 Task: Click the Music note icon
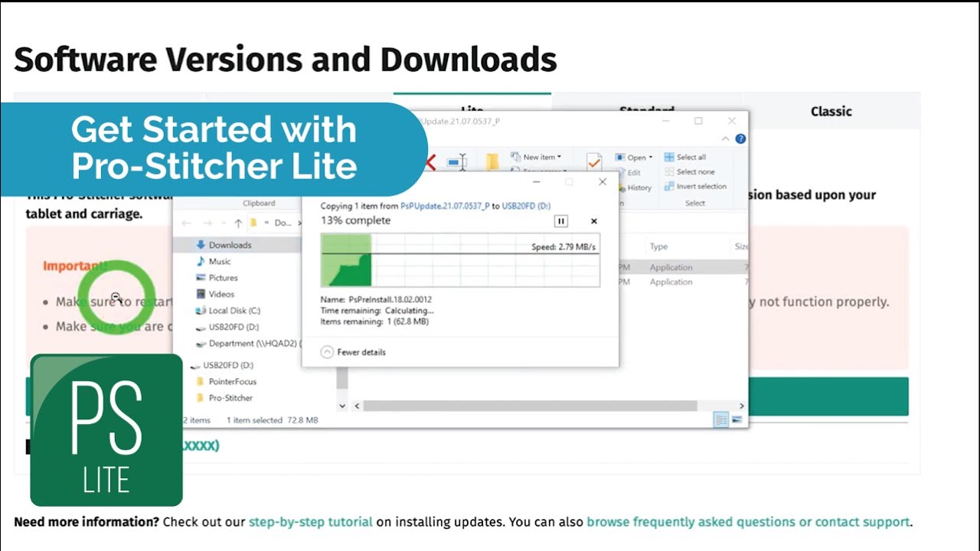point(201,261)
